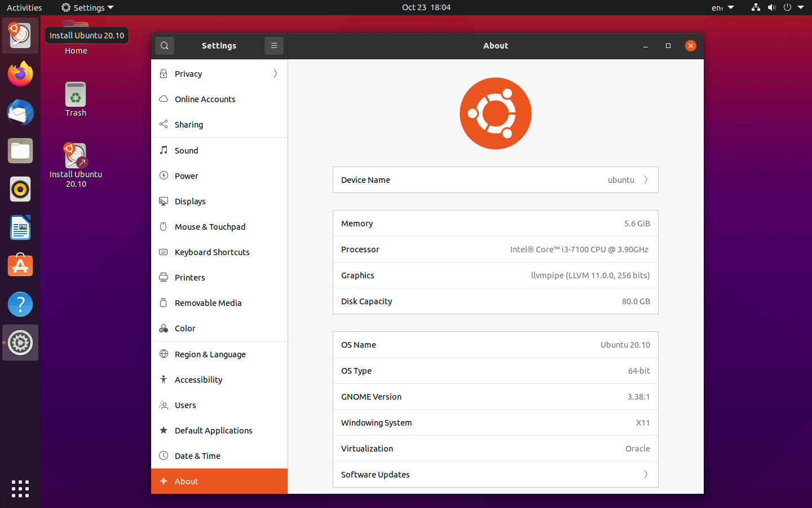Click the Sharing icon in sidebar

pyautogui.click(x=164, y=124)
